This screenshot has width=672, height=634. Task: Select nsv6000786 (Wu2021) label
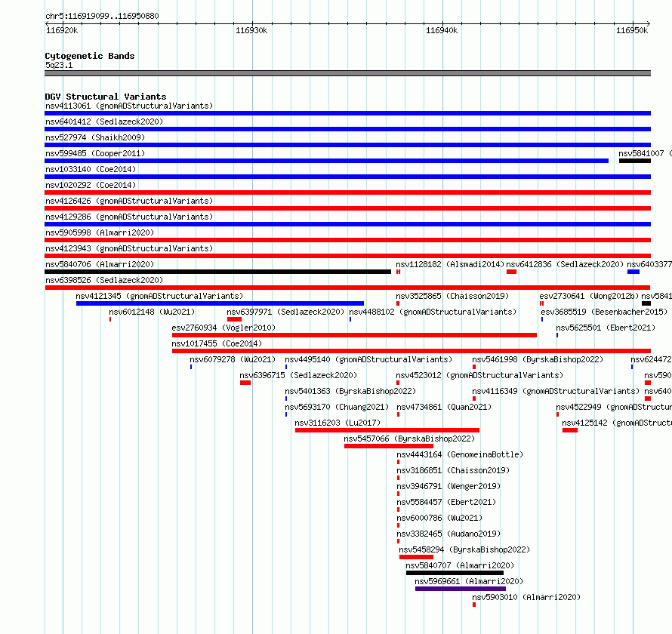point(439,518)
